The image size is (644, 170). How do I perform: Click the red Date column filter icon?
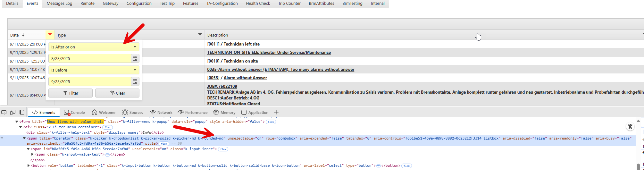[x=50, y=35]
